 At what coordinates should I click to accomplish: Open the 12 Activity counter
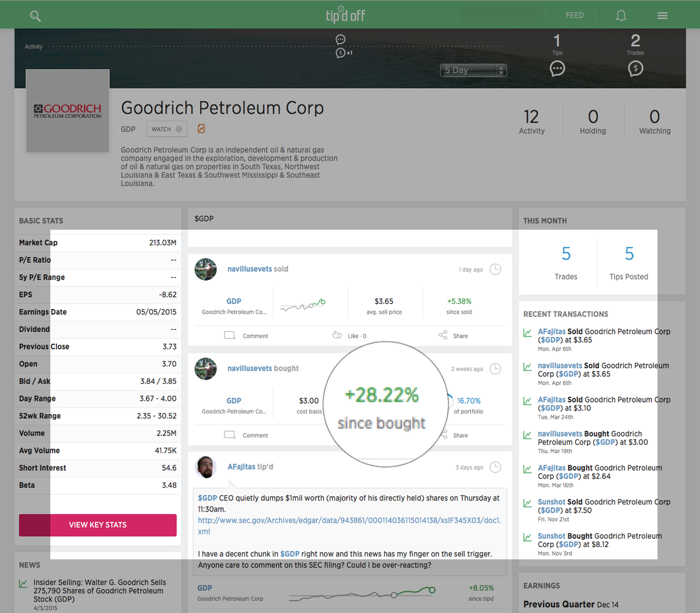[x=531, y=122]
